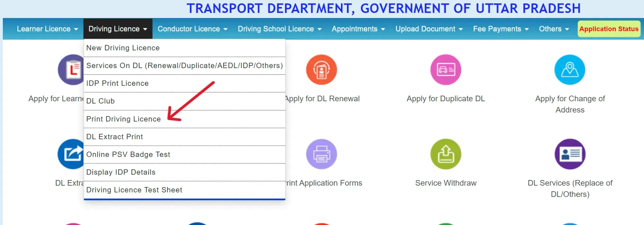Click the DL Extract blue share icon
This screenshot has width=644, height=225.
coord(71,154)
